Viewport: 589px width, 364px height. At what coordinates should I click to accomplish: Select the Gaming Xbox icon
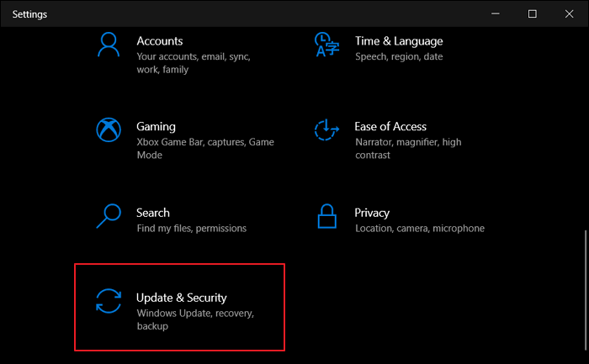click(109, 130)
